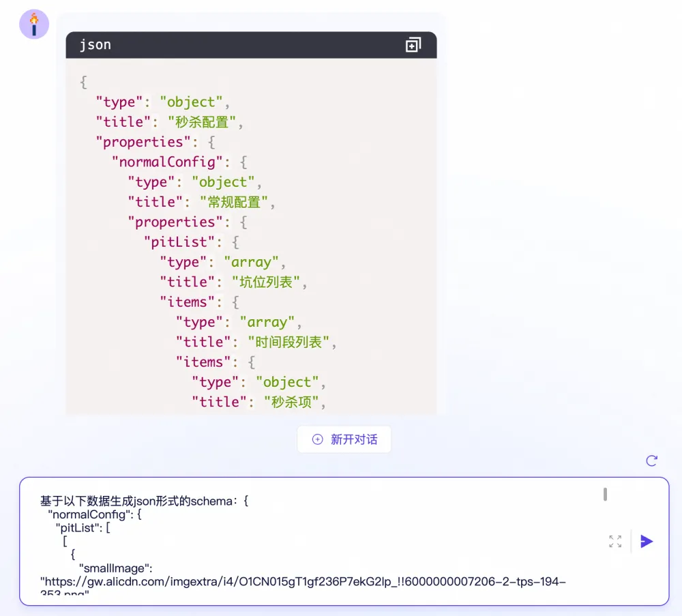The height and width of the screenshot is (616, 682).
Task: Click the assistant torch avatar
Action: pos(34,24)
